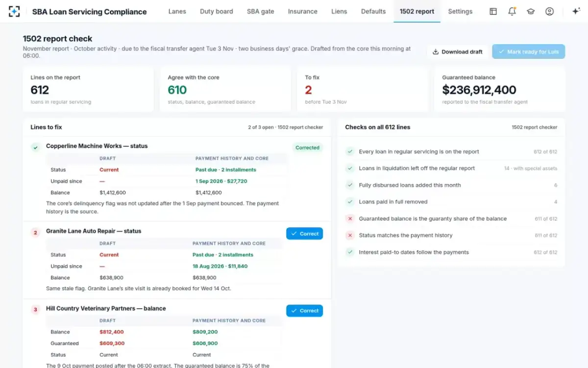588x368 pixels.
Task: Correct the Hill Country Veterinary Partners balance
Action: tap(304, 311)
